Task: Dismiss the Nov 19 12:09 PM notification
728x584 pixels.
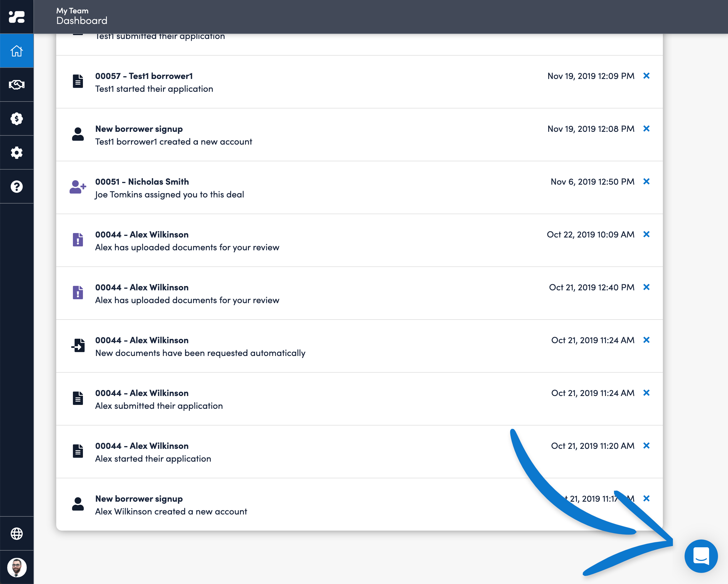Action: (646, 76)
